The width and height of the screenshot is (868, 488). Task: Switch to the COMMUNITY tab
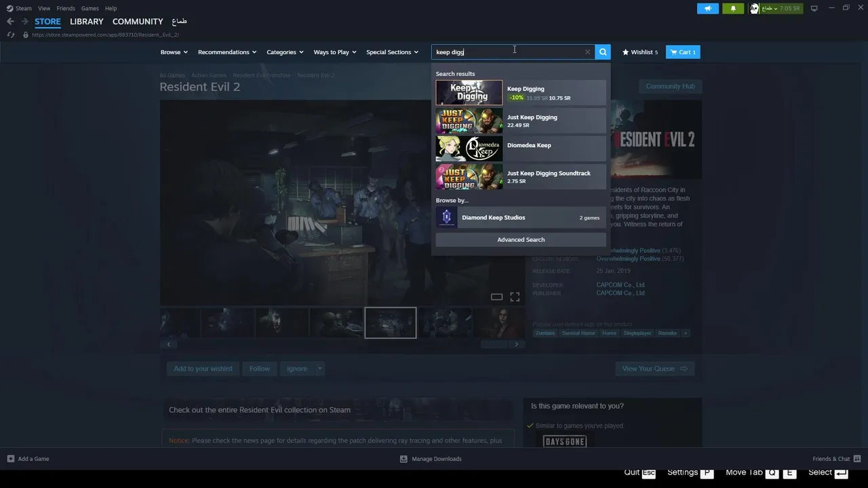(138, 22)
